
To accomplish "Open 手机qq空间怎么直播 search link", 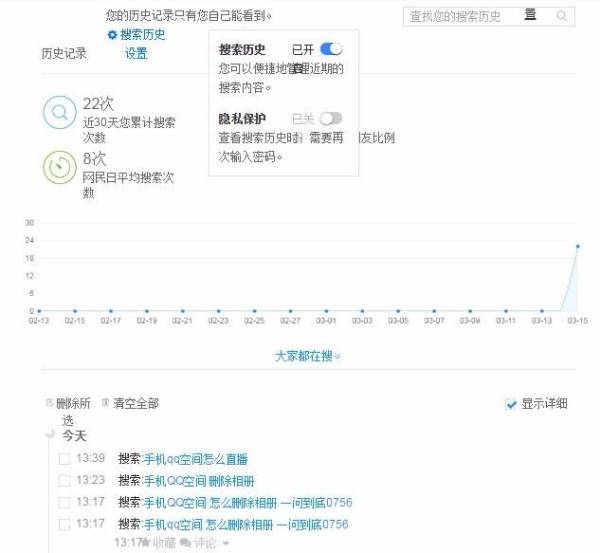I will [x=196, y=459].
